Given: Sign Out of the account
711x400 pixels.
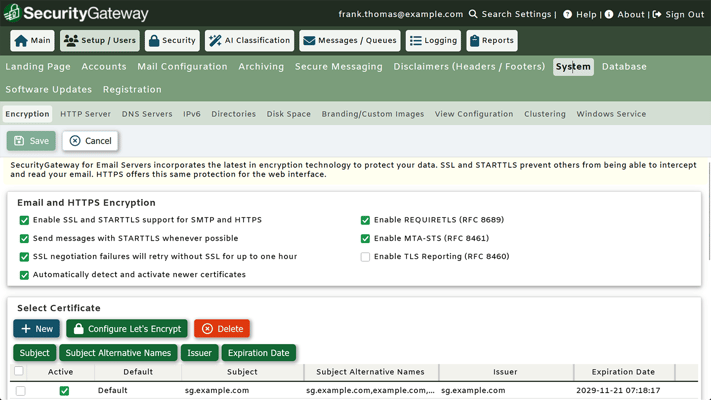Looking at the screenshot, I should (685, 15).
